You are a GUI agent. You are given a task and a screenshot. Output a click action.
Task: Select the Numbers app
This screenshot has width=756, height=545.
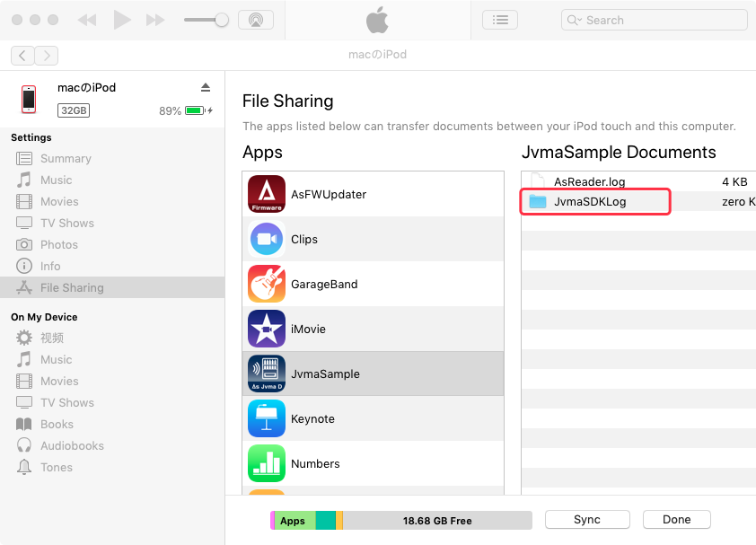coord(314,464)
